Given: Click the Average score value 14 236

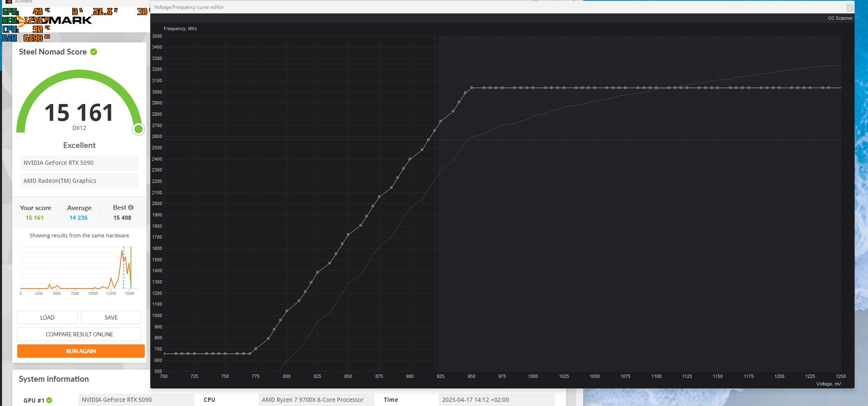Looking at the screenshot, I should 79,218.
